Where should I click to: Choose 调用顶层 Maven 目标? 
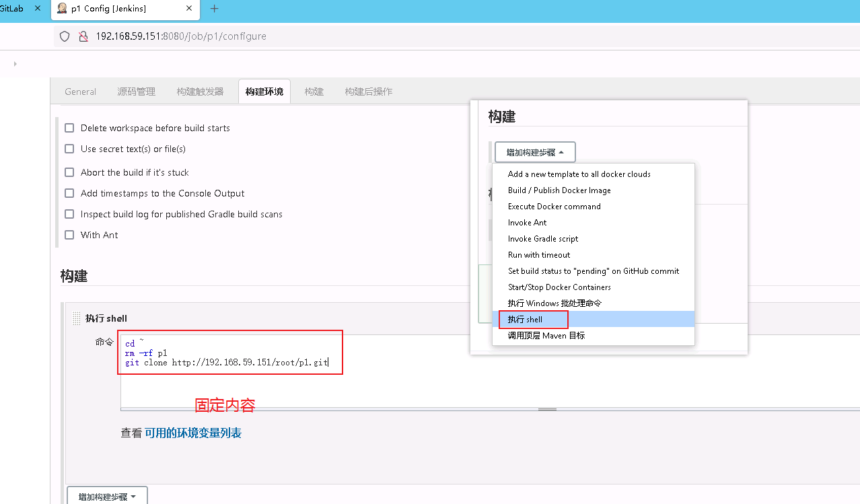594,335
